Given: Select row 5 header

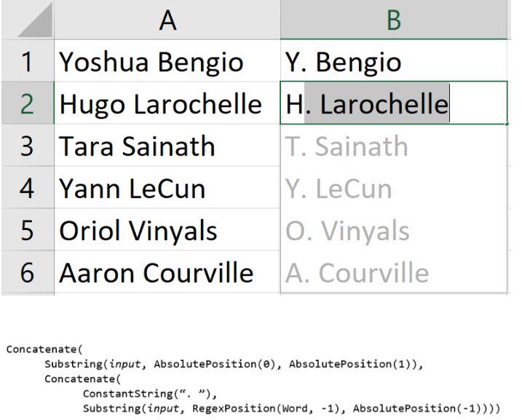Looking at the screenshot, I should pyautogui.click(x=28, y=229).
